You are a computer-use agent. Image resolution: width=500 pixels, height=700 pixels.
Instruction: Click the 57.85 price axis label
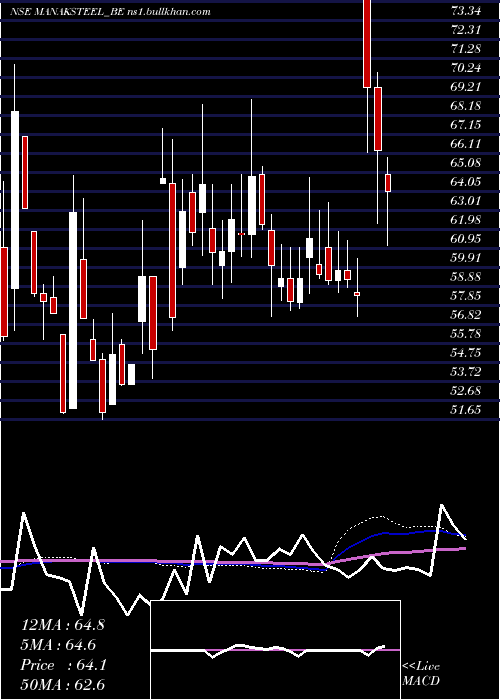(x=466, y=295)
